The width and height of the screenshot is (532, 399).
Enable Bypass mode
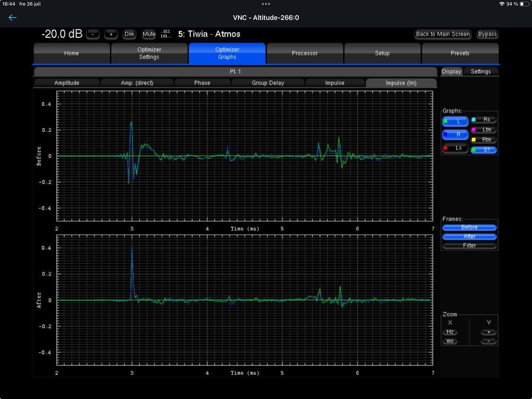point(487,34)
